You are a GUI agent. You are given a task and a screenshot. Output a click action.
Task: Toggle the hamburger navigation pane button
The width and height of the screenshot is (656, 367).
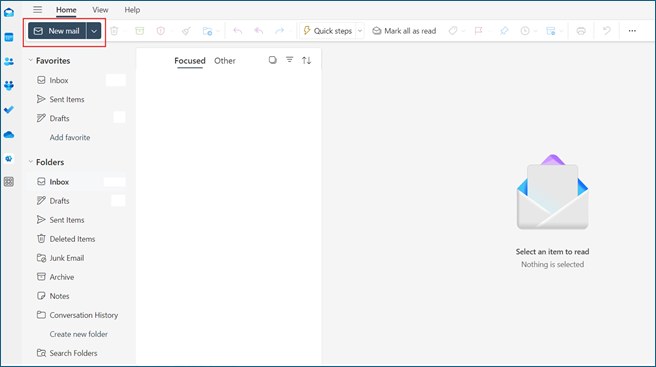38,10
